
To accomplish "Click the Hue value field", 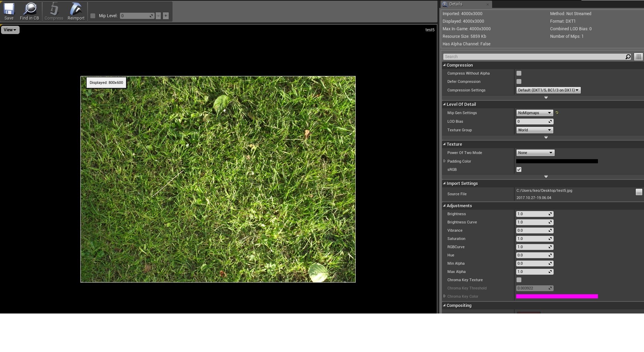I will point(534,255).
